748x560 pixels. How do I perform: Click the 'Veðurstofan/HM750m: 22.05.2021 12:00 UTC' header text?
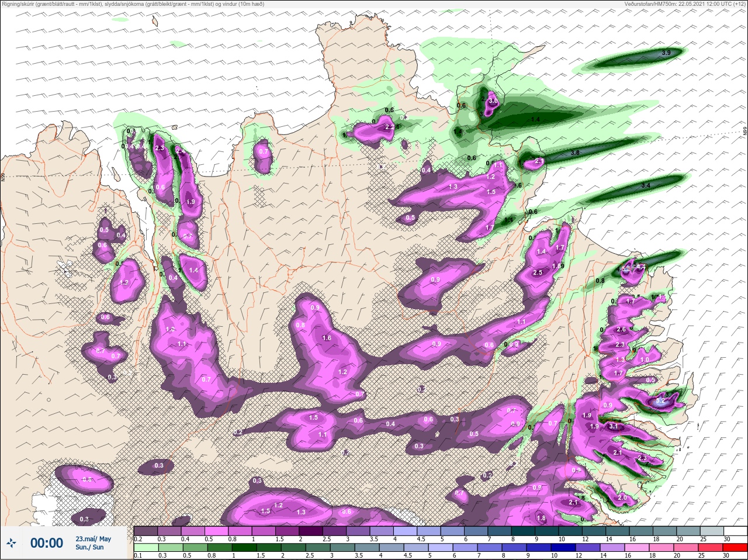tap(685, 4)
